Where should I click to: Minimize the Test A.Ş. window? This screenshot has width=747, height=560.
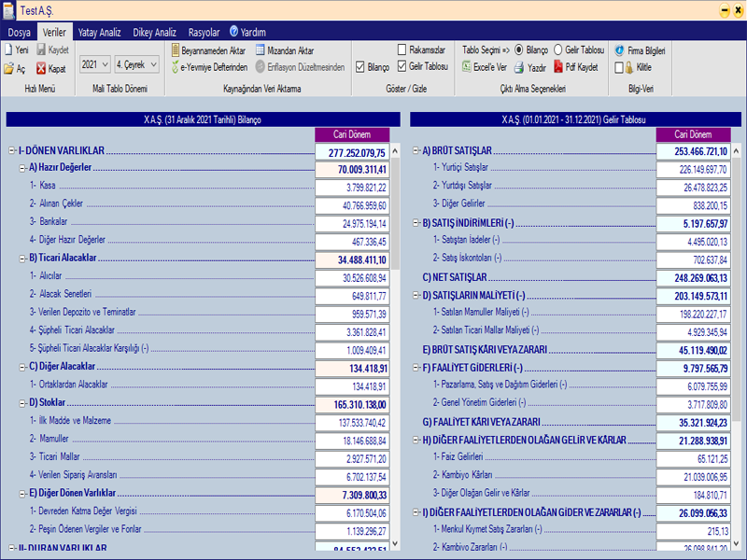click(725, 10)
